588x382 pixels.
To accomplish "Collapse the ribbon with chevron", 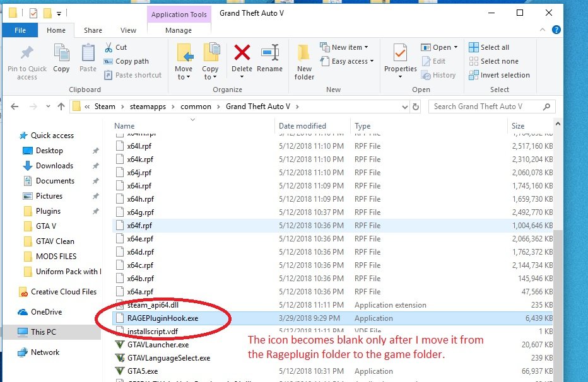I will click(x=542, y=30).
